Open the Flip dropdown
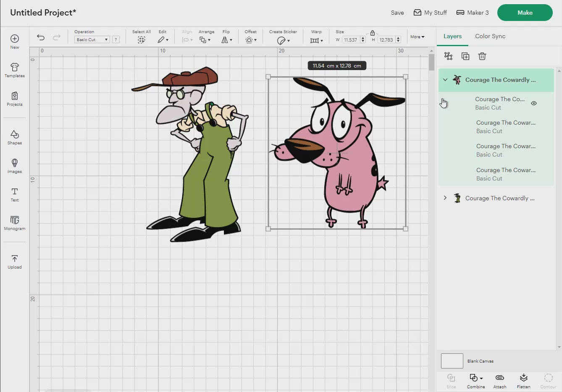 [x=227, y=40]
